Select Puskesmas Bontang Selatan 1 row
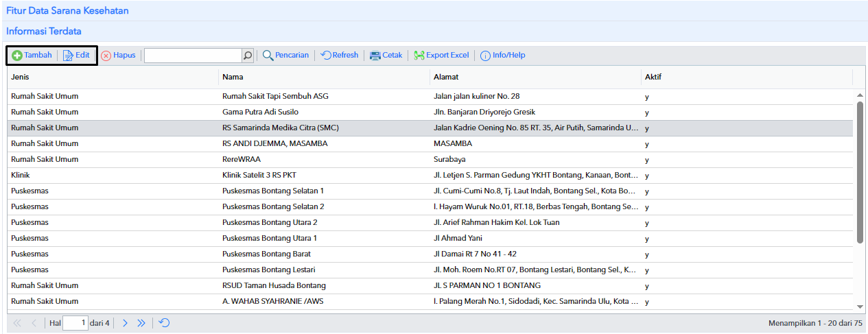The image size is (868, 334). pos(430,191)
